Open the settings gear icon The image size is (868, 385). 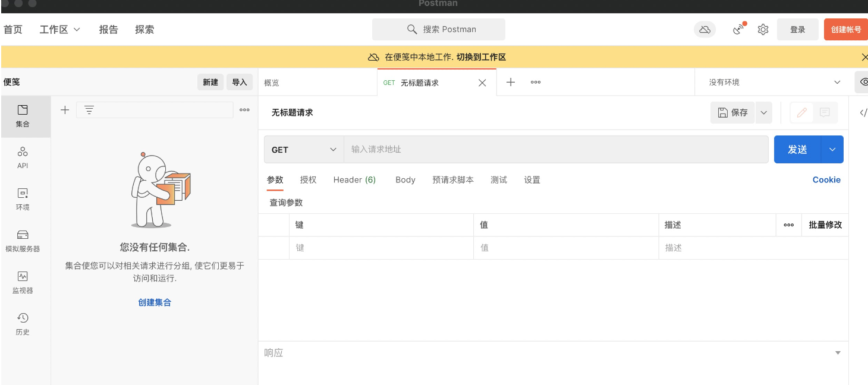click(763, 30)
